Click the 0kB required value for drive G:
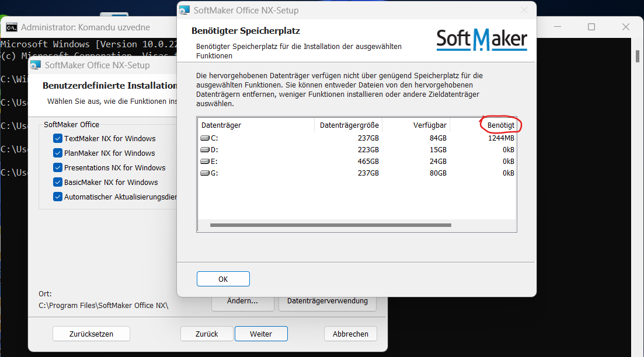This screenshot has height=357, width=644. (x=509, y=173)
